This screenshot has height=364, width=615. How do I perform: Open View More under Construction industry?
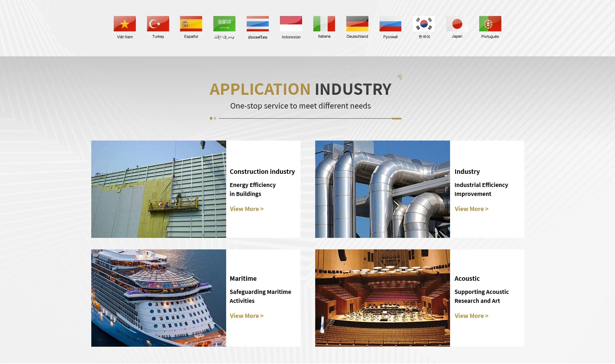[247, 209]
